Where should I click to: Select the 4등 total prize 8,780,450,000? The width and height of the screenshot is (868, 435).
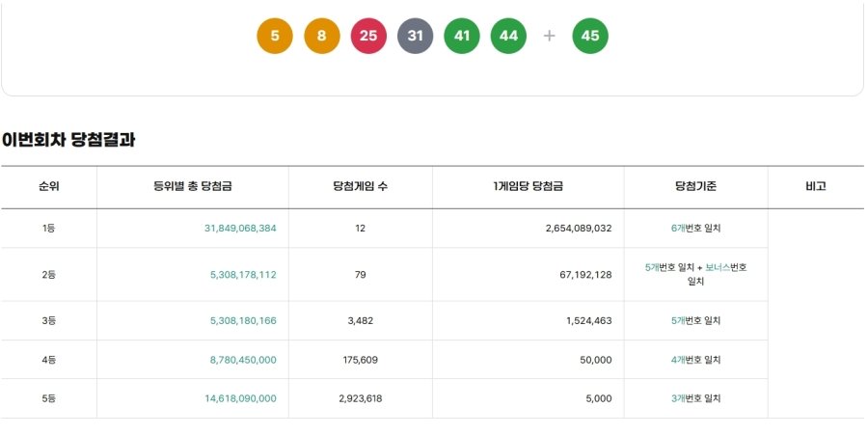242,360
